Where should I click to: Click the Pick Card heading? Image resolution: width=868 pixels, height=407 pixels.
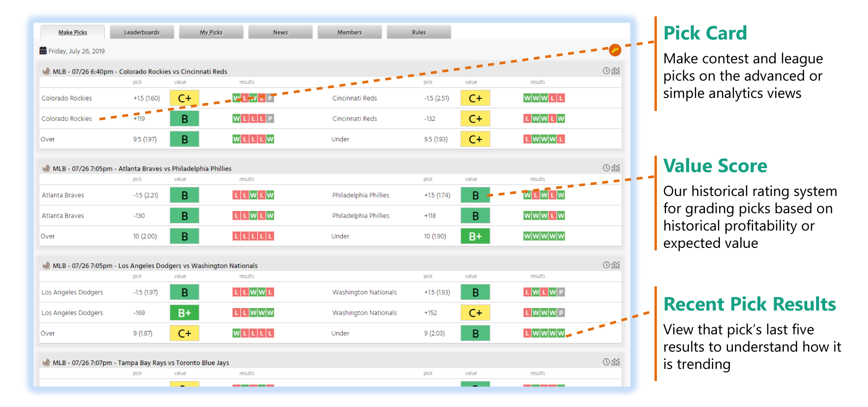click(705, 33)
